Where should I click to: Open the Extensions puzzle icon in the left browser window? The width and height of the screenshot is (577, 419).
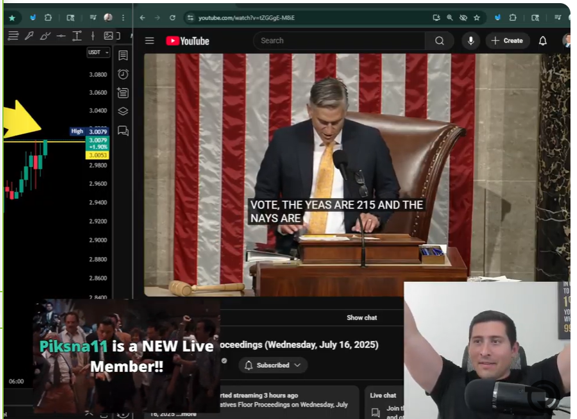(x=48, y=17)
